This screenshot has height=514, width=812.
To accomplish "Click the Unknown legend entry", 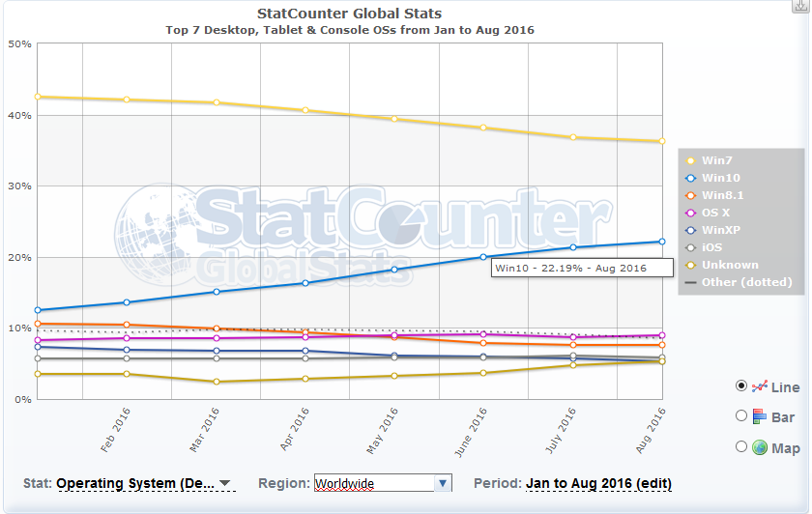I will click(x=730, y=265).
